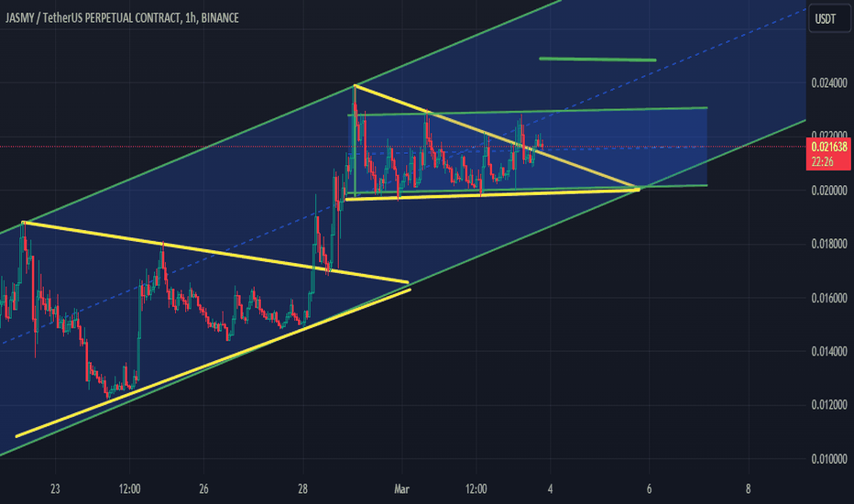Click the 26 date label on time axis
Viewport: 854px width, 504px height.
203,489
